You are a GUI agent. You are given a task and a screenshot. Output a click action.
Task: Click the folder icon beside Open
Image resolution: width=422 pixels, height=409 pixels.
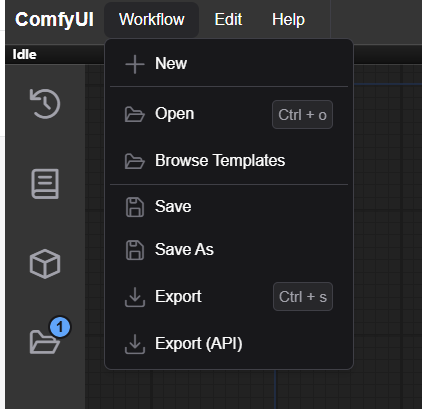point(135,114)
